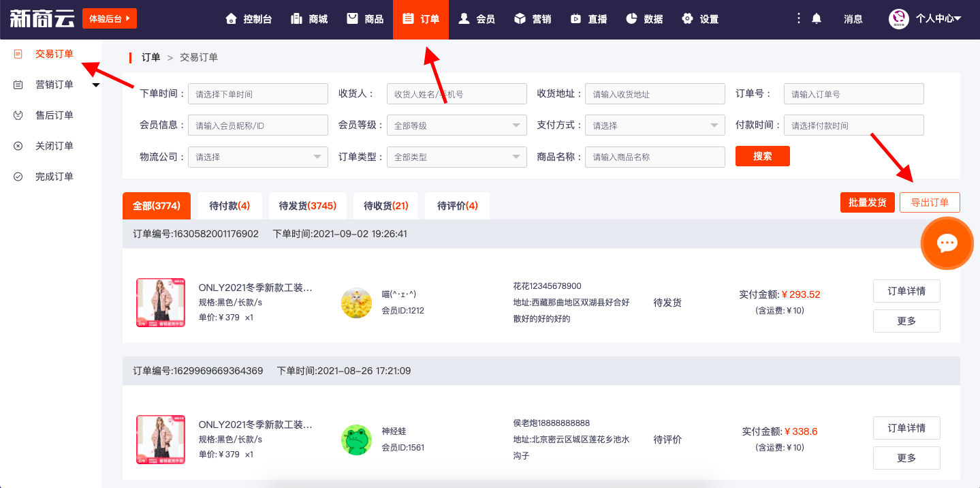Click the 导出订单 button

point(930,202)
